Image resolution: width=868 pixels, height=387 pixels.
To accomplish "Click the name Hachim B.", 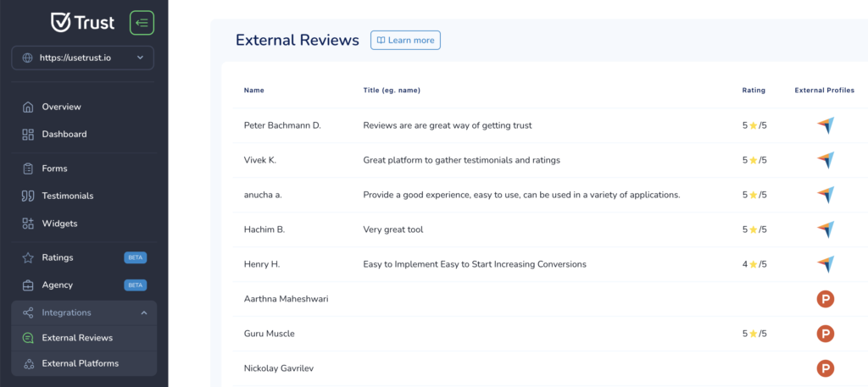I will tap(264, 229).
